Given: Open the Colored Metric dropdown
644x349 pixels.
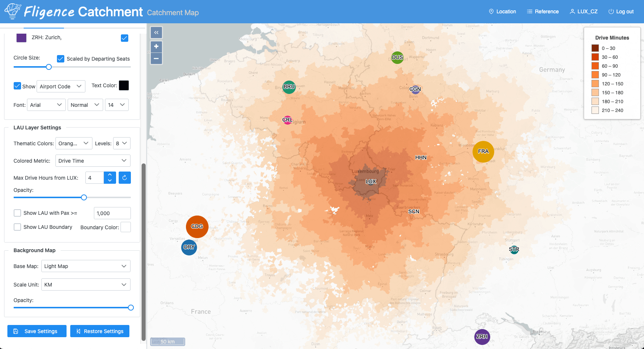Looking at the screenshot, I should (x=92, y=160).
